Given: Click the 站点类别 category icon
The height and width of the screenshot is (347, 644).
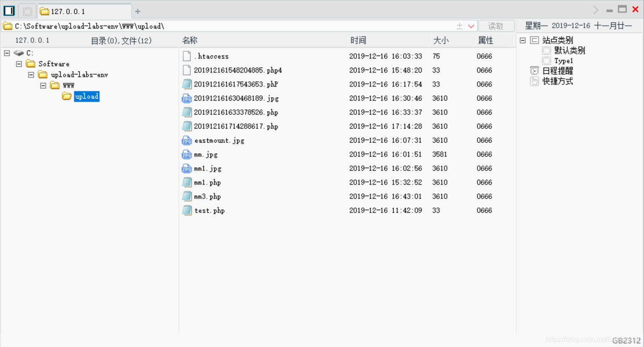Looking at the screenshot, I should [x=534, y=40].
